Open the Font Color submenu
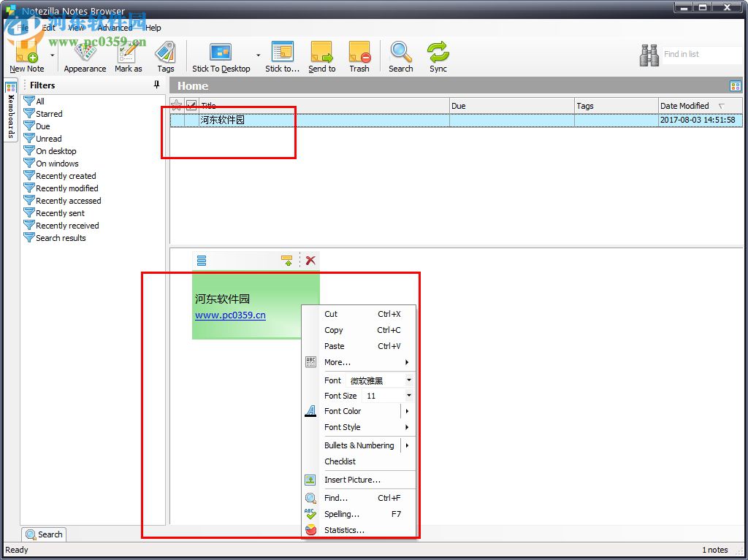This screenshot has width=748, height=560. pyautogui.click(x=343, y=411)
